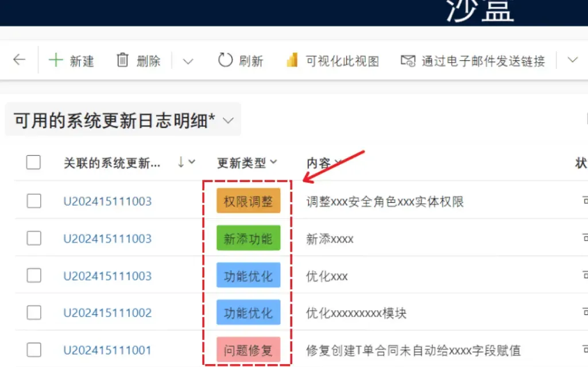This screenshot has height=367, width=588.
Task: Expand the overflow chevron next to 删除
Action: 188,60
